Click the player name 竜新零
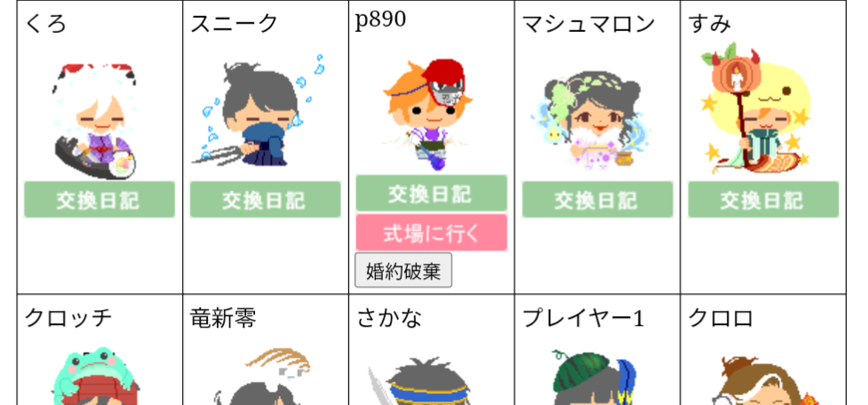The image size is (868, 405). pos(223,318)
